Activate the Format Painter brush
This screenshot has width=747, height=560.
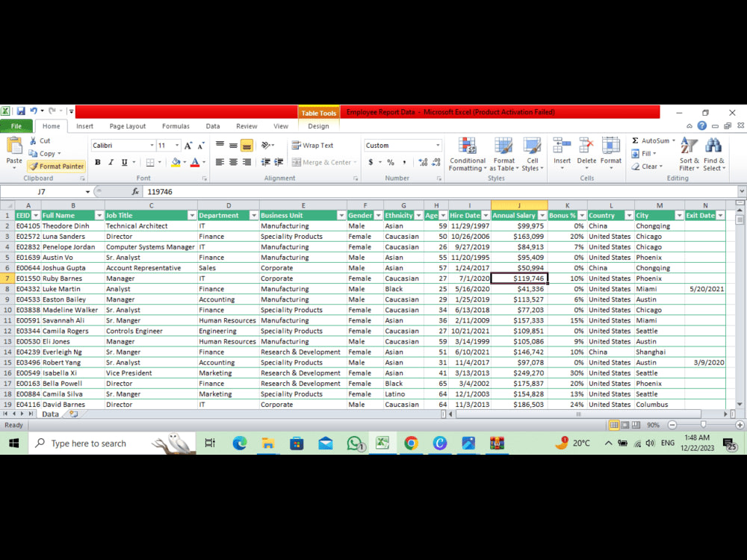[56, 167]
